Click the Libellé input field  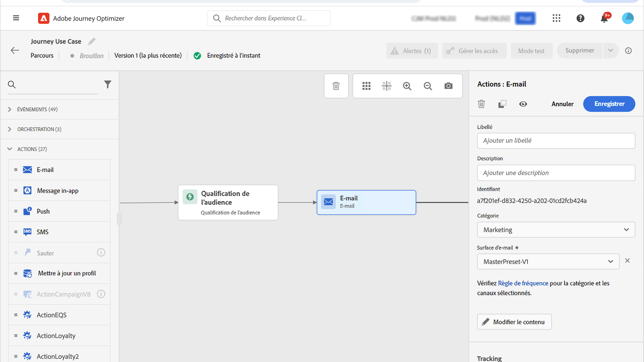pos(556,141)
